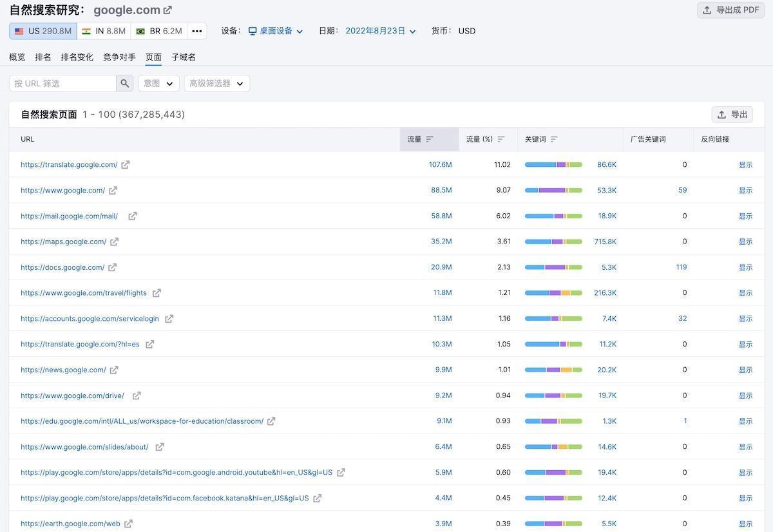The image size is (773, 532).
Task: Open the 设备 桌面设备 dropdown
Action: coord(276,31)
